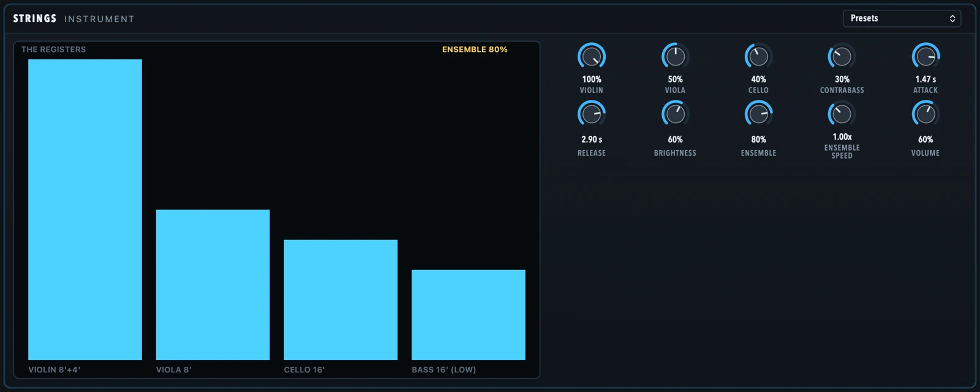This screenshot has height=392, width=980.
Task: Click the Attack knob
Action: coord(925,57)
